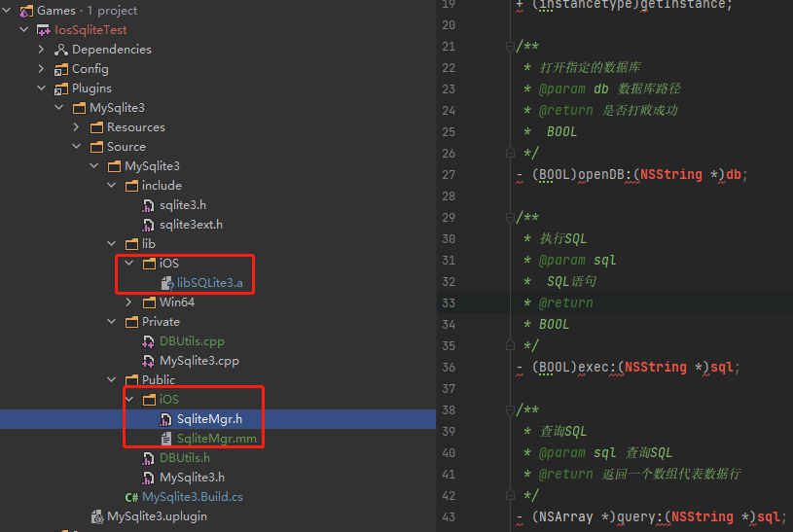Click the SqliteMgr.mm file icon
Image resolution: width=793 pixels, height=532 pixels.
click(x=166, y=439)
